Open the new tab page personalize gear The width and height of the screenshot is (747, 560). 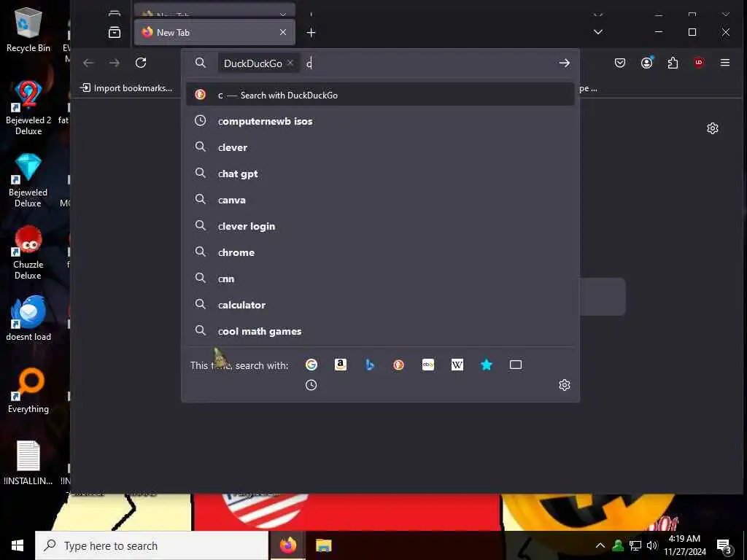click(x=712, y=128)
